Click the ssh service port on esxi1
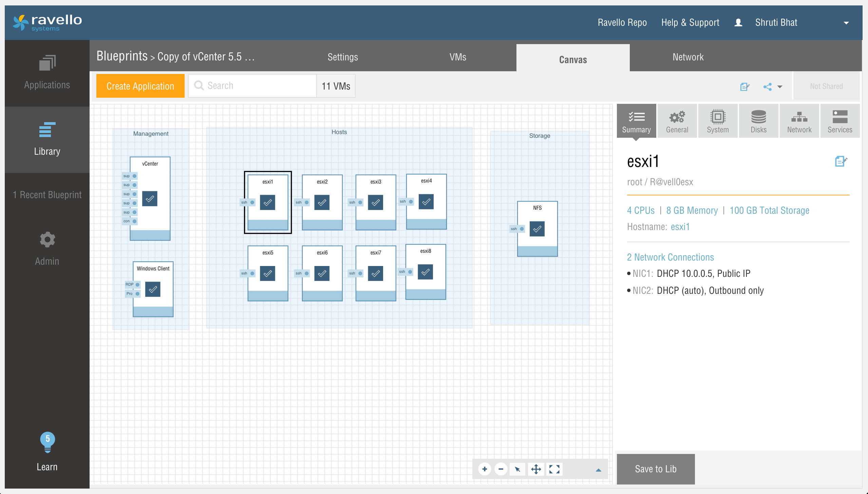868x494 pixels. pyautogui.click(x=248, y=203)
